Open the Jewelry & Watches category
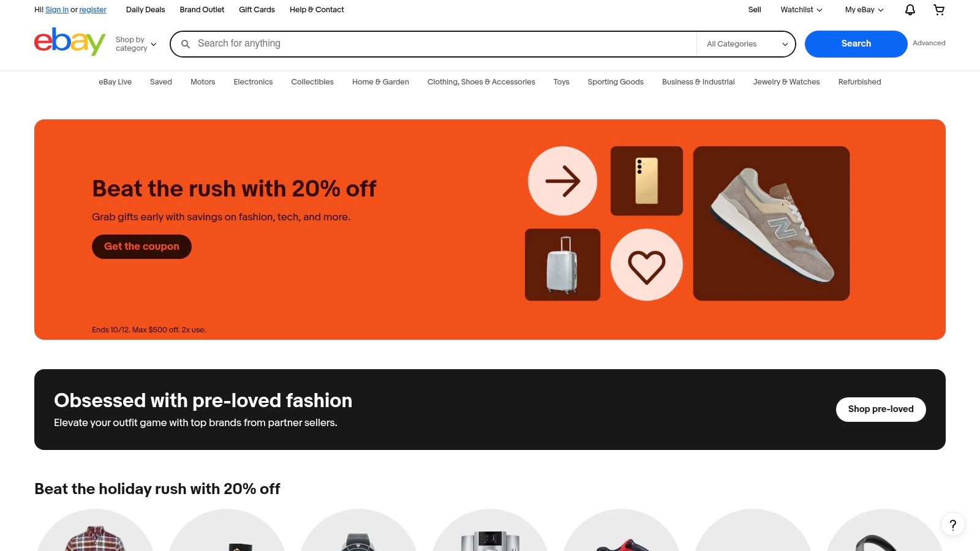 pos(786,82)
